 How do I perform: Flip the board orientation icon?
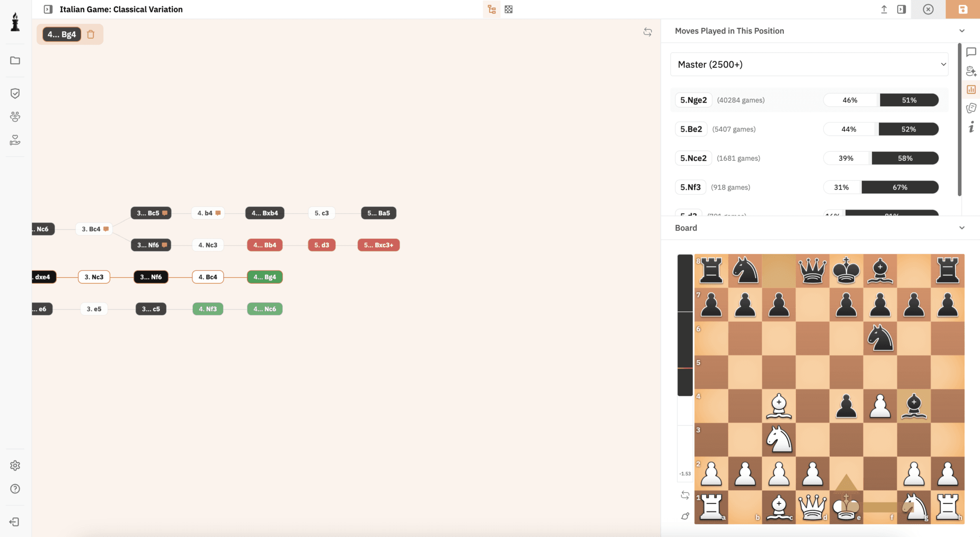click(x=685, y=495)
